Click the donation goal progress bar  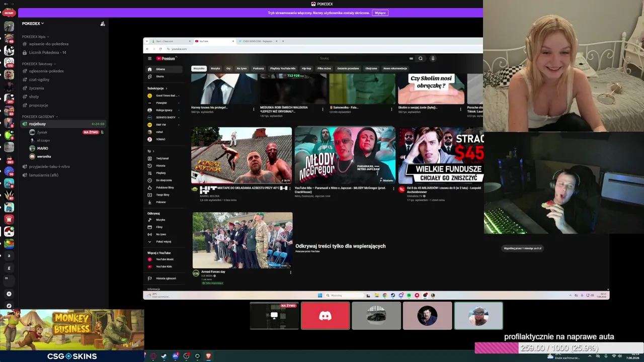coord(559,348)
